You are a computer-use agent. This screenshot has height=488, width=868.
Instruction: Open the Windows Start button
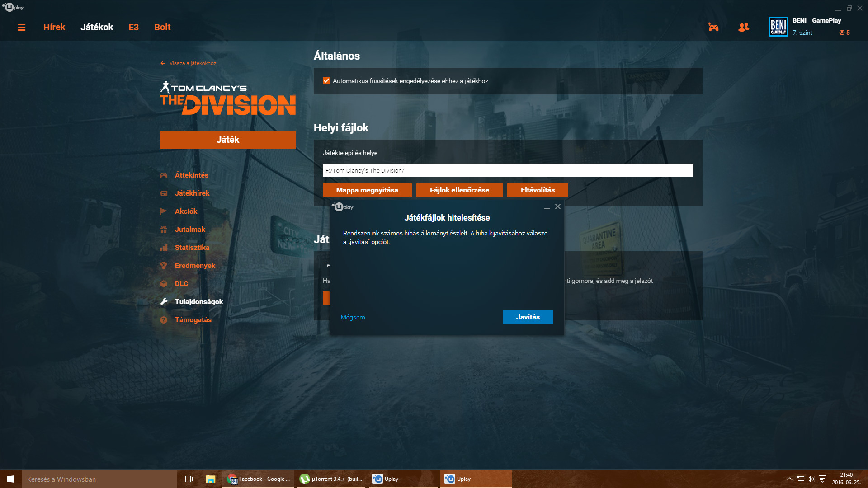11,479
